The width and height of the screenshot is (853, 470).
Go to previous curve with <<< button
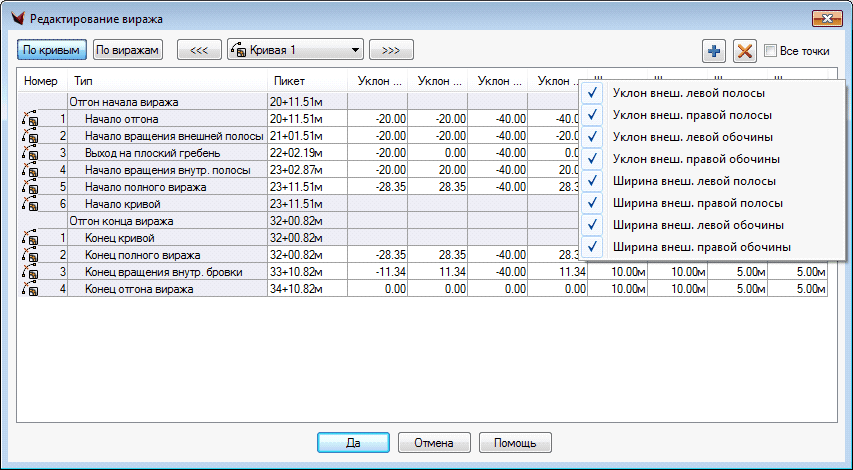click(199, 49)
